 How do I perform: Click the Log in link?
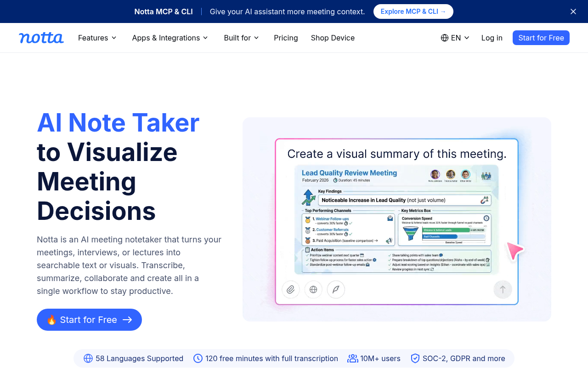click(x=492, y=38)
